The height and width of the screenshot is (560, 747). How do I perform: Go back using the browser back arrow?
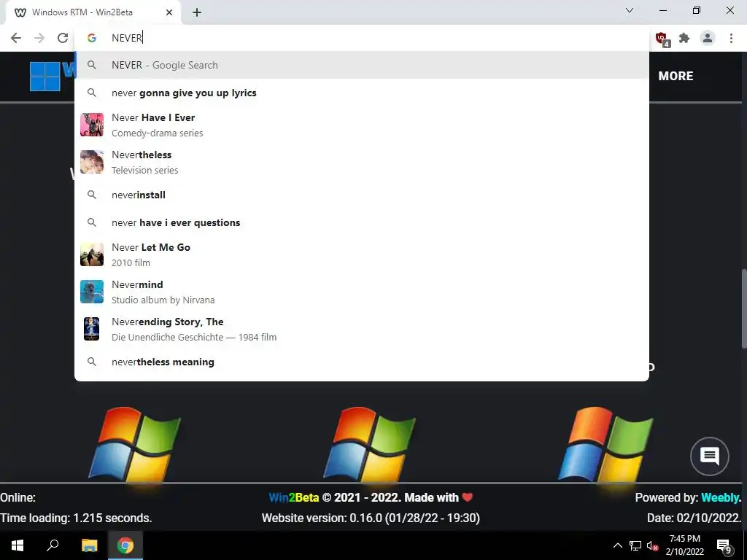coord(16,38)
